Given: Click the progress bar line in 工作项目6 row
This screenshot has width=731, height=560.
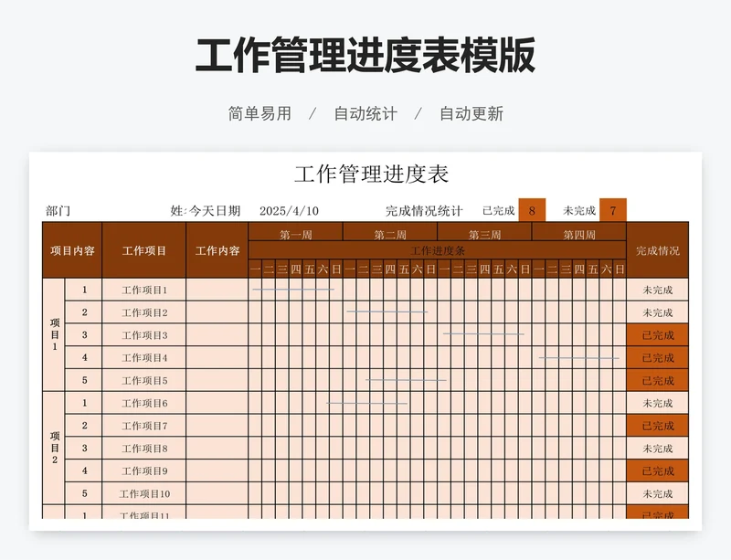Looking at the screenshot, I should 367,403.
